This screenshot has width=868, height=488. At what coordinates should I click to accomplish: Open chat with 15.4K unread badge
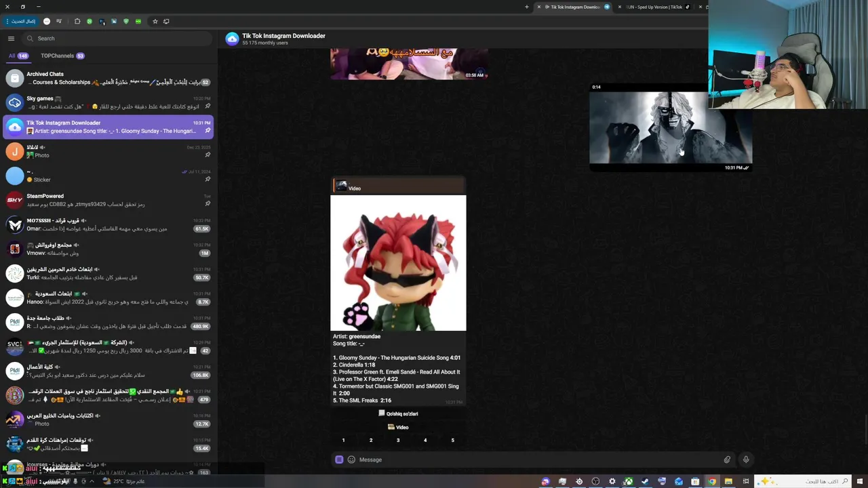click(x=108, y=444)
